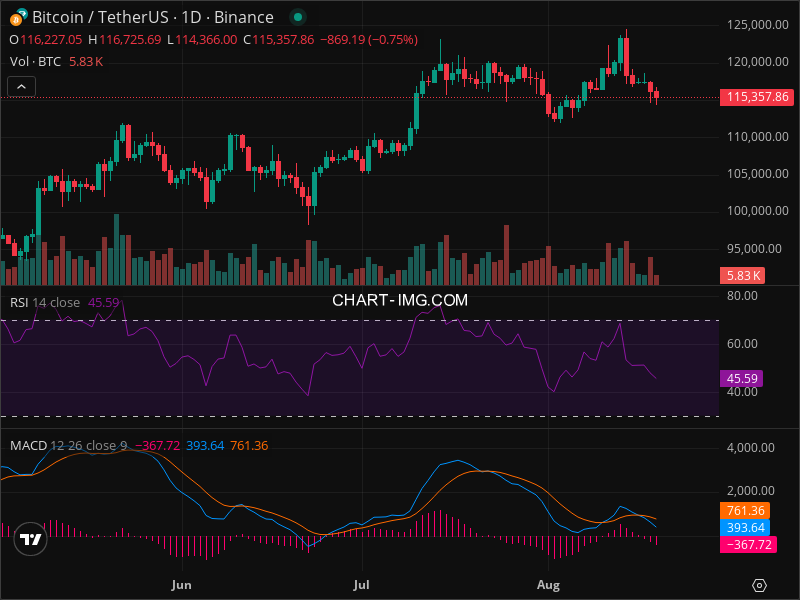Screen dimensions: 800x600
Task: Select the RSI 14 close indicator label
Action: [x=45, y=303]
